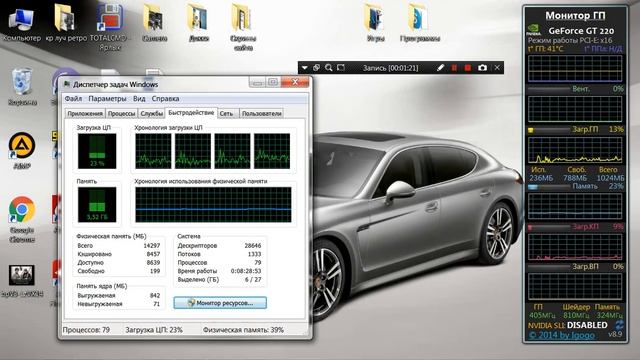Select the Программы desktop folder
This screenshot has width=640, height=360.
click(420, 24)
